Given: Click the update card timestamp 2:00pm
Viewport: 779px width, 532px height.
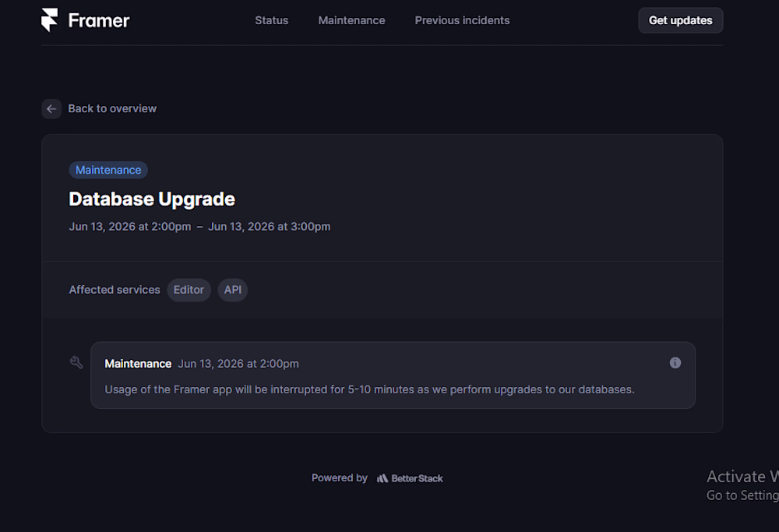Looking at the screenshot, I should [x=238, y=364].
